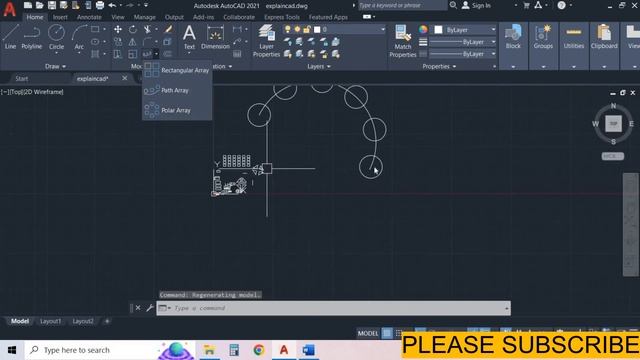The width and height of the screenshot is (640, 360).
Task: Click the Offset tool icon
Action: tap(168, 54)
